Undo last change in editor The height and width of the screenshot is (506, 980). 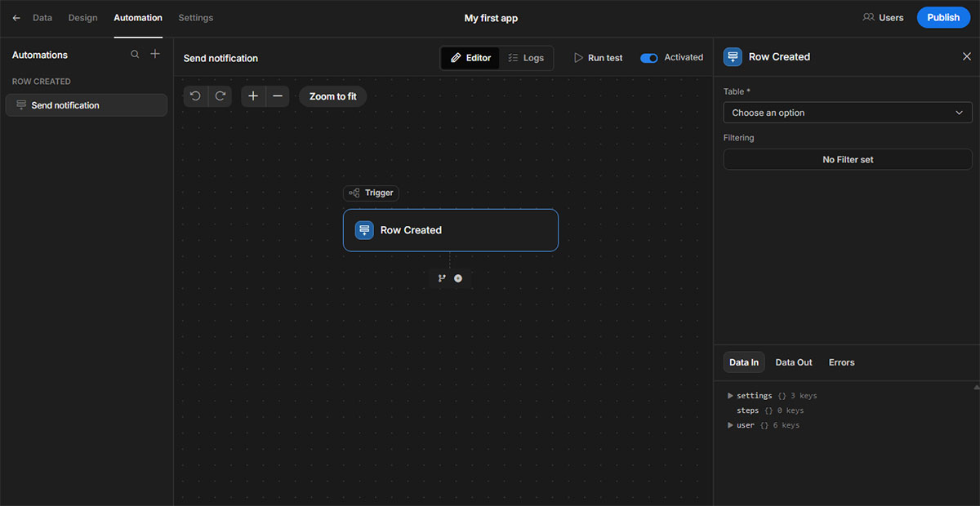tap(195, 96)
